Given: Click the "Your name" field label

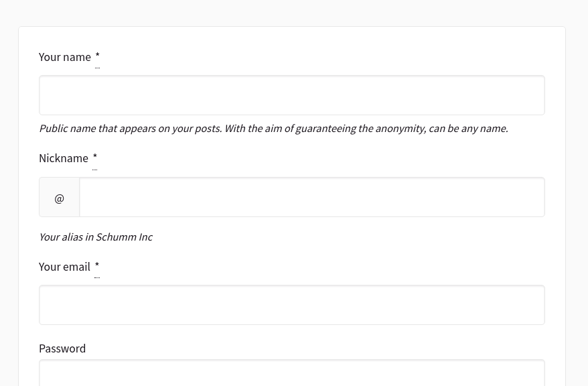Looking at the screenshot, I should click(x=65, y=57).
